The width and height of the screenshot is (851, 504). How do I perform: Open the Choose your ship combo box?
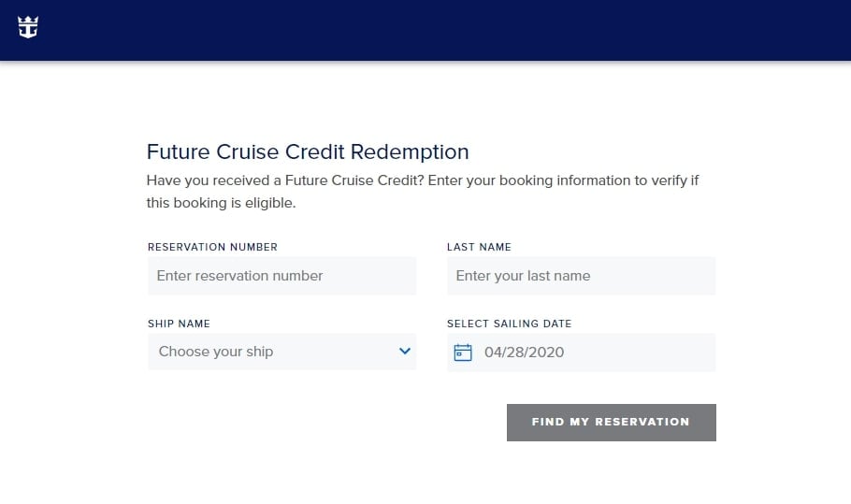point(281,352)
